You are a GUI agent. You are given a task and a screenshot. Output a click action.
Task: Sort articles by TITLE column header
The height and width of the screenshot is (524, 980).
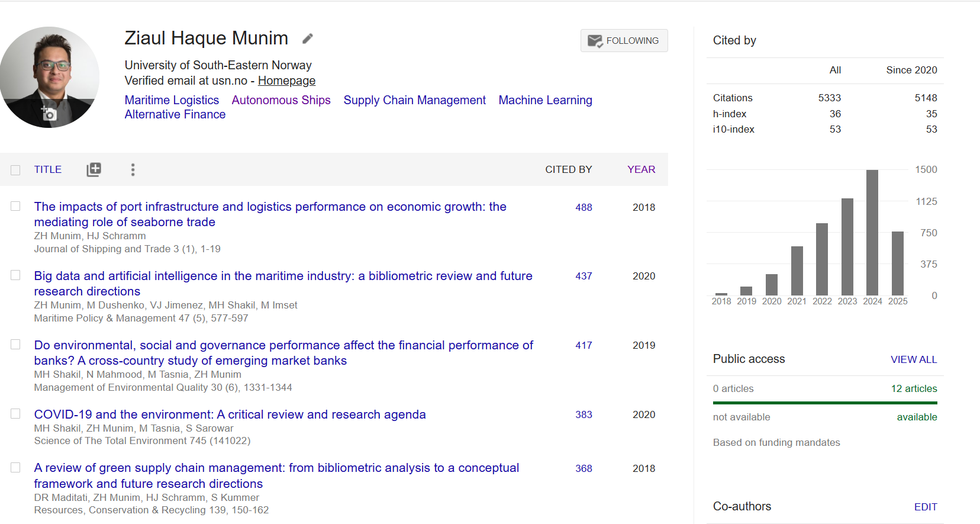point(47,169)
